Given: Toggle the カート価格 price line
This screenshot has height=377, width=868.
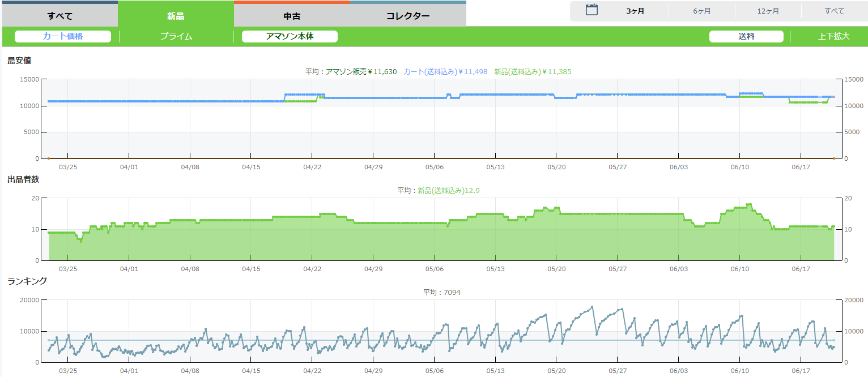Looking at the screenshot, I should coord(63,36).
